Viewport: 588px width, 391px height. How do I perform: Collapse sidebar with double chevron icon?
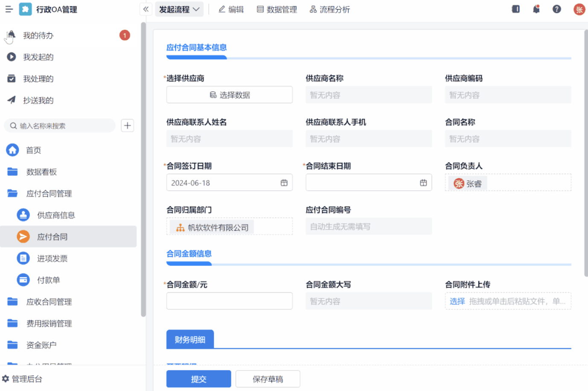(146, 9)
